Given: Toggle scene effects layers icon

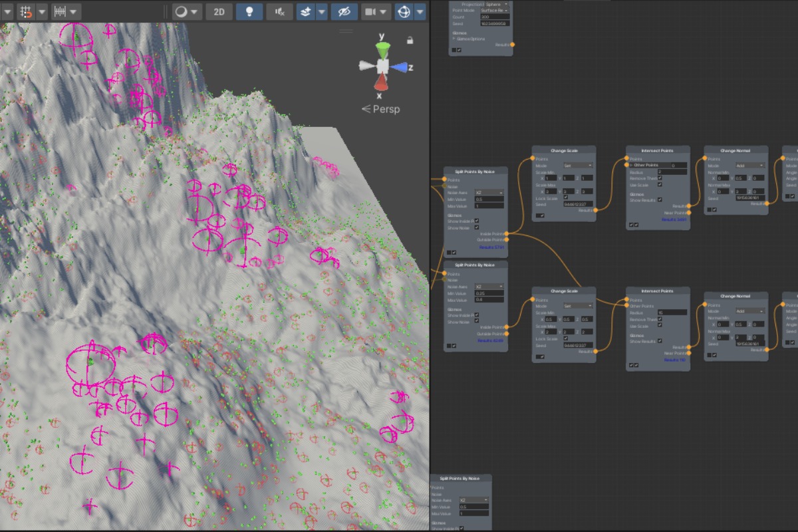Looking at the screenshot, I should [x=305, y=12].
